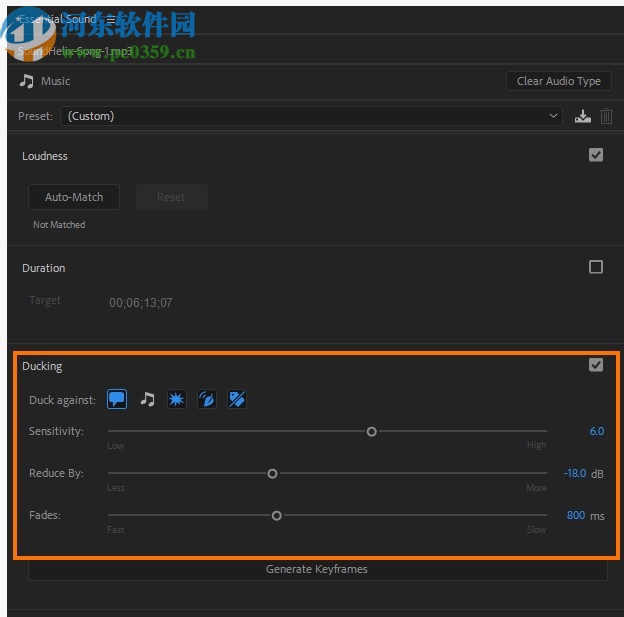
Task: Click the Fades value 800
Action: pos(575,515)
